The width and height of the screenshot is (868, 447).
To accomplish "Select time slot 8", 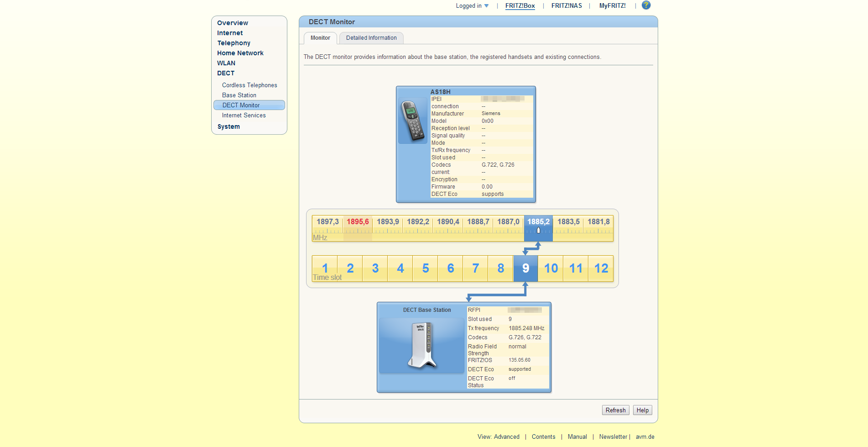I will [500, 268].
